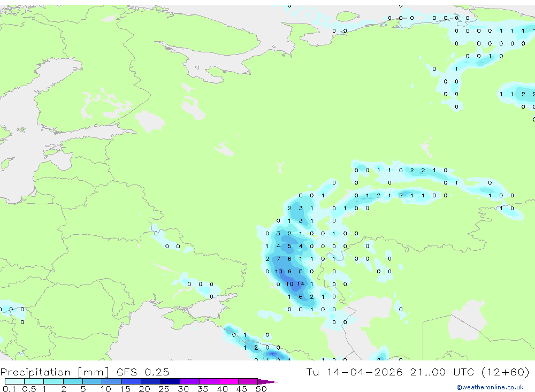Click the '14' precipitation value on map

click(301, 284)
